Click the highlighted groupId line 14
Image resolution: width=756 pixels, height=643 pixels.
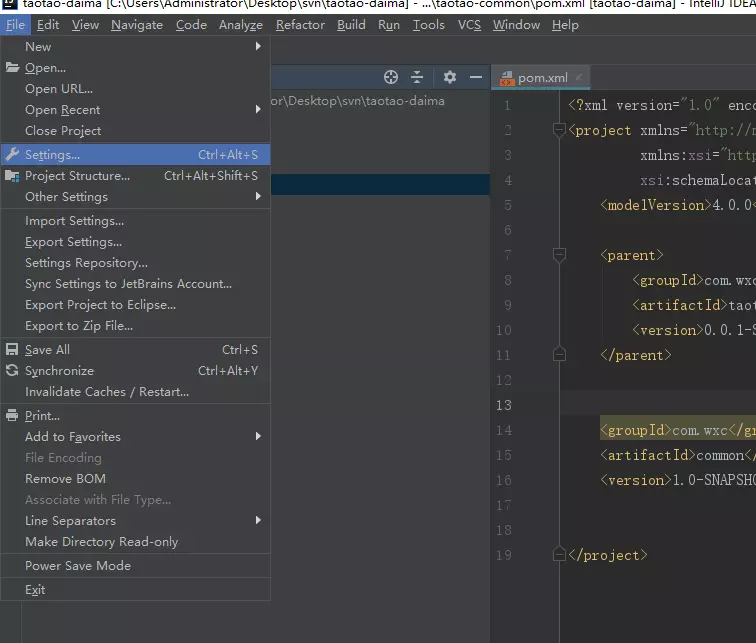[678, 429]
